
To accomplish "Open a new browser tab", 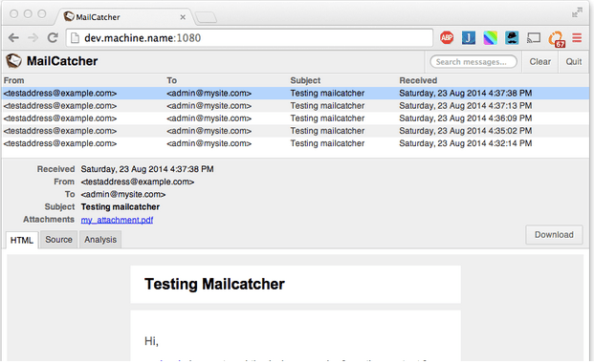I will 206,17.
